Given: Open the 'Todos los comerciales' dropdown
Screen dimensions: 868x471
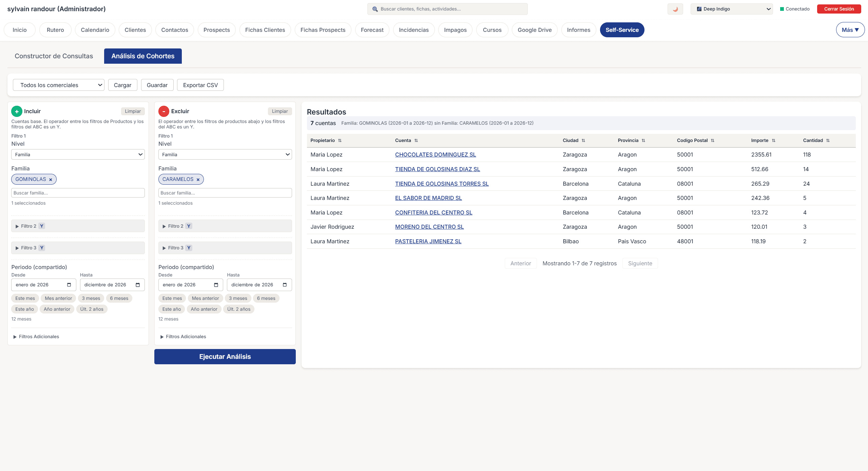Looking at the screenshot, I should (x=58, y=85).
